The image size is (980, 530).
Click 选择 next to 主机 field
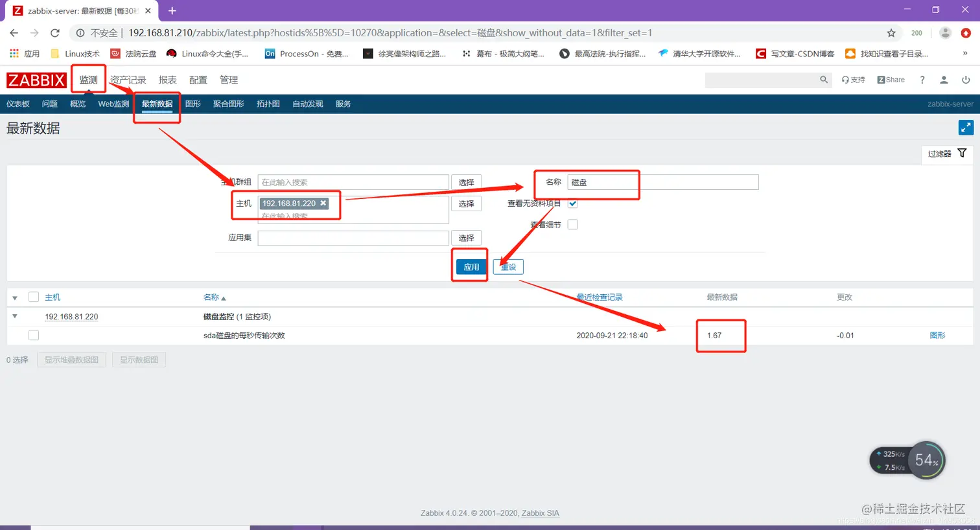[467, 203]
